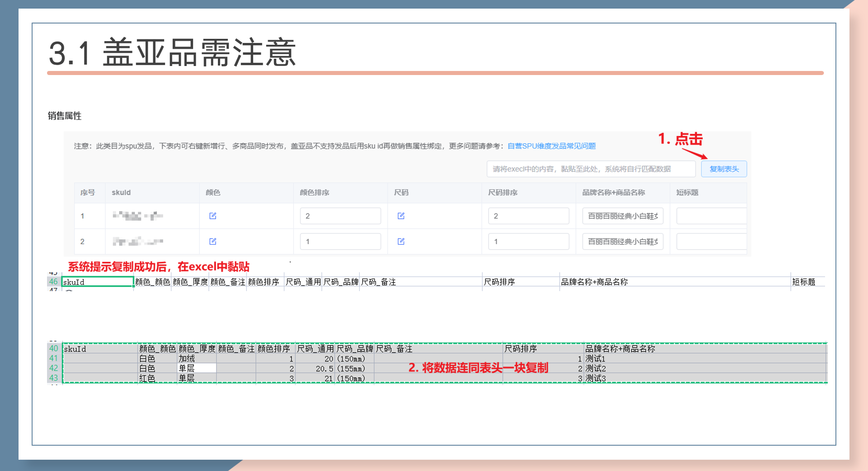Image resolution: width=868 pixels, height=471 pixels.
Task: Click the 短标题 field in row 1
Action: click(711, 216)
